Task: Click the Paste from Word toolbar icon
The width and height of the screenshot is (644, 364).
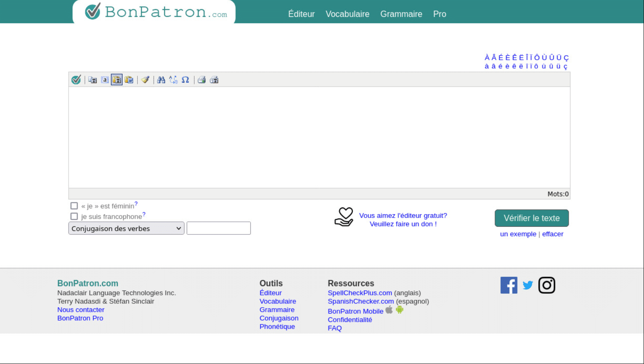Action: click(x=129, y=80)
